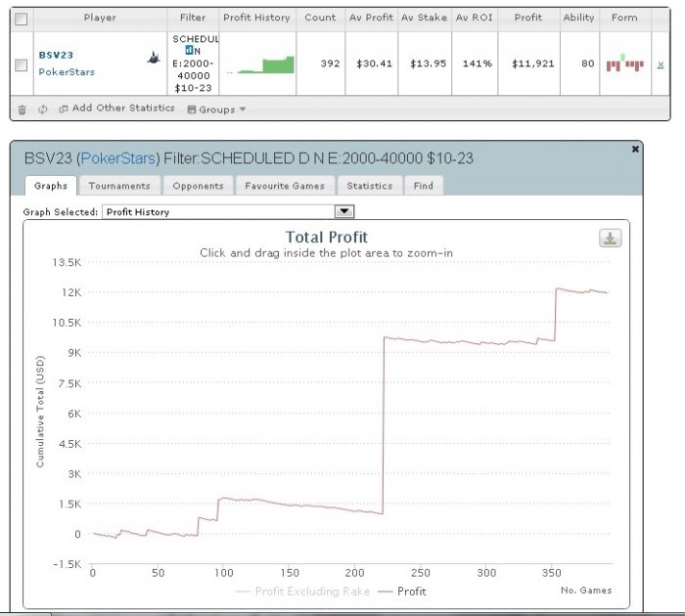Screen dimensions: 685x616
Task: Click the filter text cell for BSV23
Action: (x=193, y=64)
